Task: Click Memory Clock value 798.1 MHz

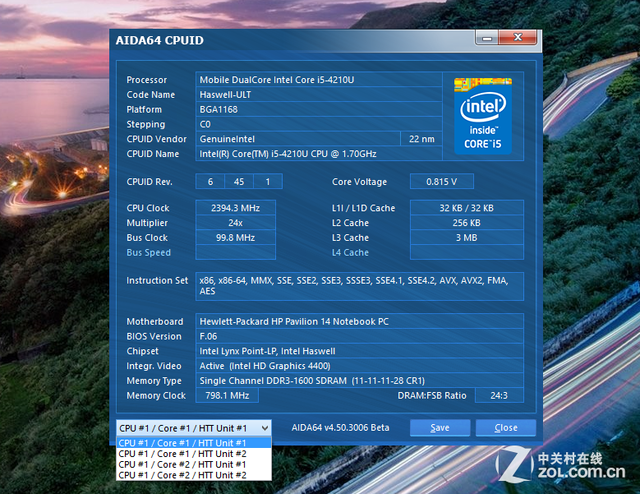Action: pos(227,395)
